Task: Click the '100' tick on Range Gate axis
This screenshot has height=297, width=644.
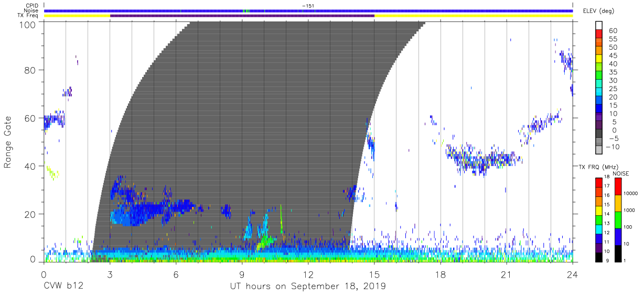Action: coord(28,25)
